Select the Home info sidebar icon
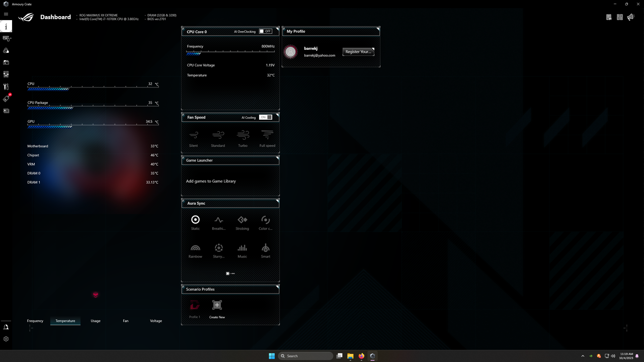Image resolution: width=644 pixels, height=362 pixels. pyautogui.click(x=6, y=27)
